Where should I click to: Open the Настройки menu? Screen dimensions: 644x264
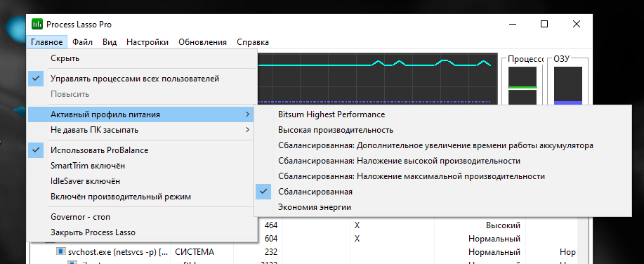point(147,42)
